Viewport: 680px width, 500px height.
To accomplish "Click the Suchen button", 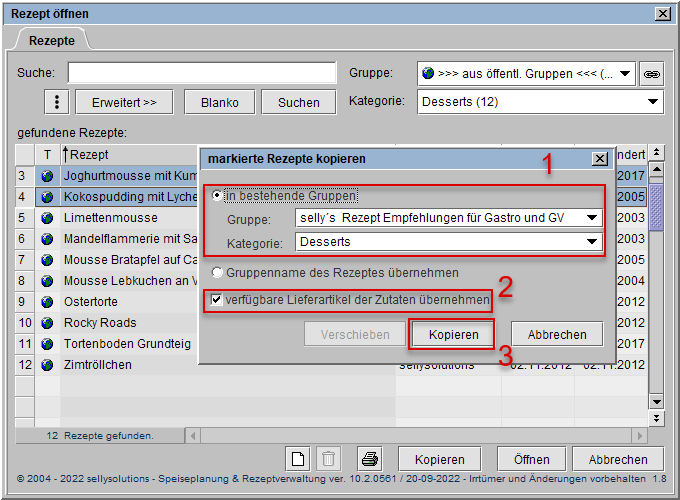I will point(298,102).
